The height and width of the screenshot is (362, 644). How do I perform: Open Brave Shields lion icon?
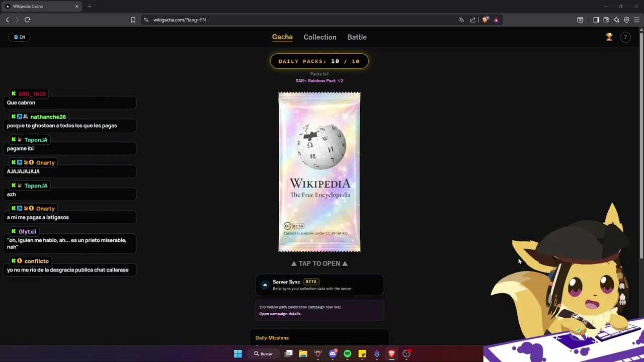click(x=485, y=20)
